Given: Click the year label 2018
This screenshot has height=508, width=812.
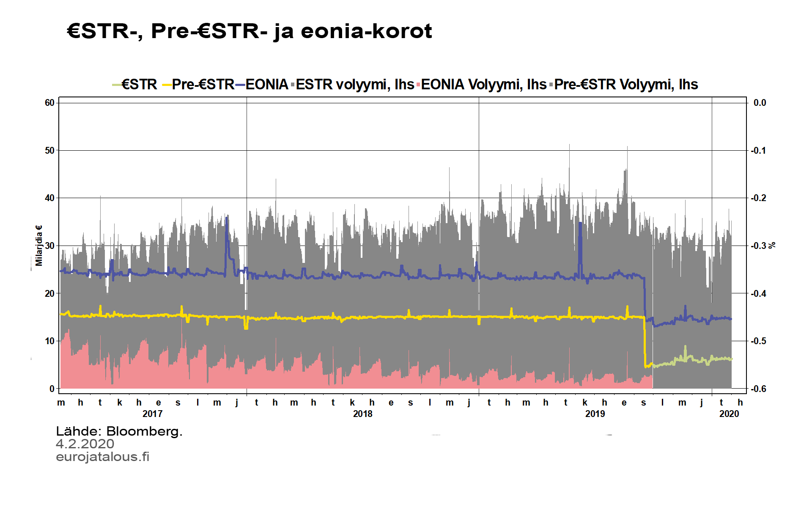Looking at the screenshot, I should pos(363,414).
